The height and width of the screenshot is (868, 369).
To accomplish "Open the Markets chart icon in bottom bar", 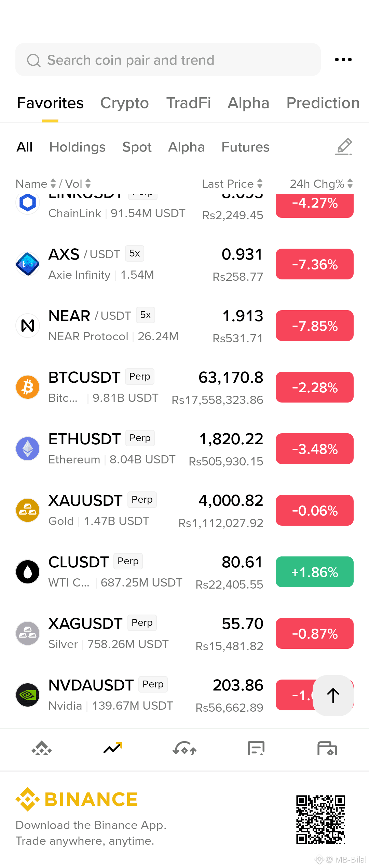I will [113, 748].
